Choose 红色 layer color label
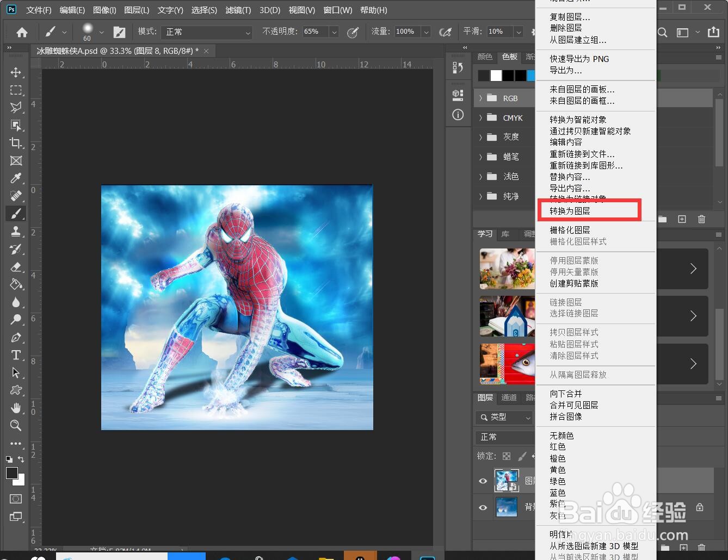 pyautogui.click(x=558, y=447)
